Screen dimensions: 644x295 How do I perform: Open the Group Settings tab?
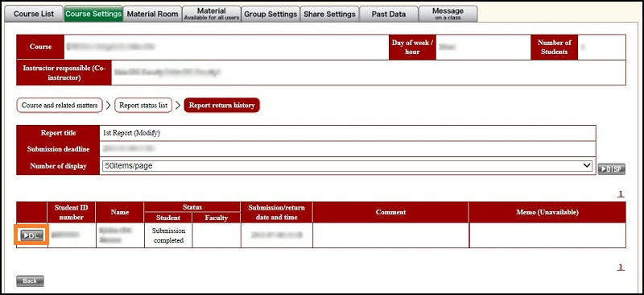point(270,14)
